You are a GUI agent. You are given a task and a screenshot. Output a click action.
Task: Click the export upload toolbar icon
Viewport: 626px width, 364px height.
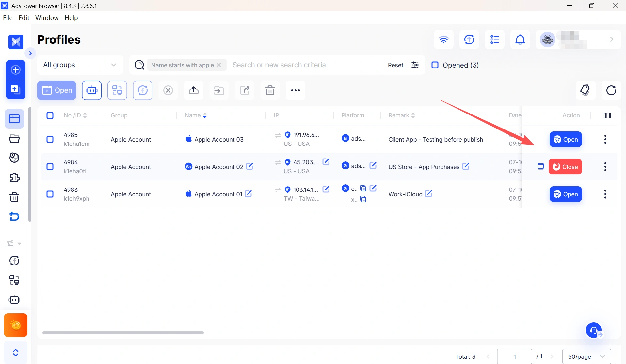194,90
